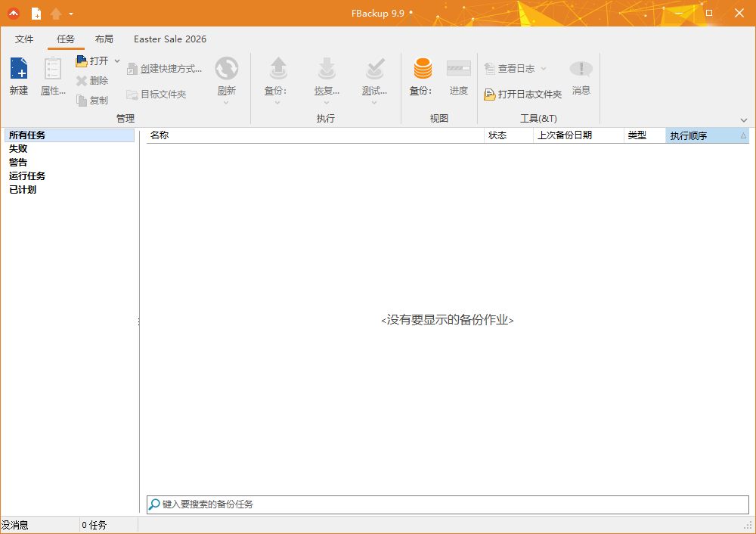Switch to the 布局 ribbon tab

(x=104, y=39)
